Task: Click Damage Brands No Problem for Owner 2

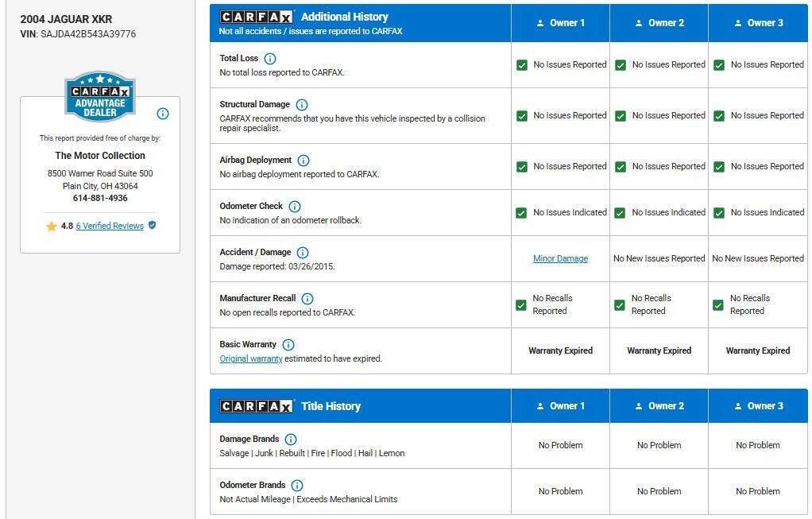Action: 659,445
